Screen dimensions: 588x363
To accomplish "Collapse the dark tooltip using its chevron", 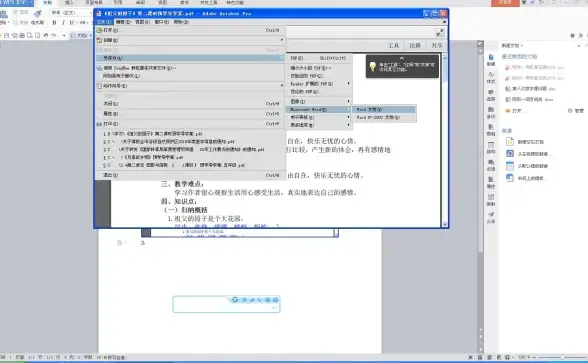I will (402, 58).
